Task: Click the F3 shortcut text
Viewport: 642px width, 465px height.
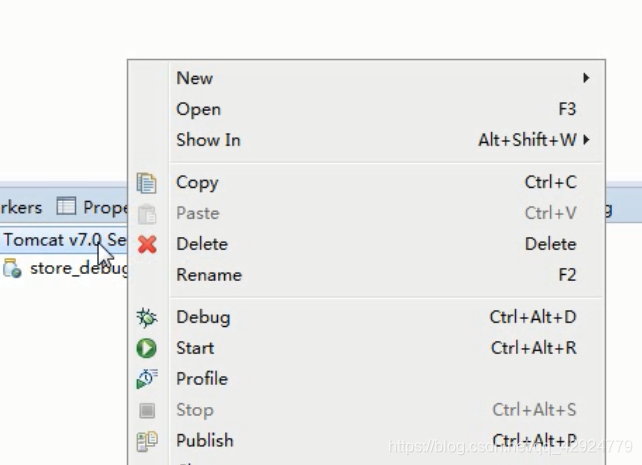Action: click(567, 109)
